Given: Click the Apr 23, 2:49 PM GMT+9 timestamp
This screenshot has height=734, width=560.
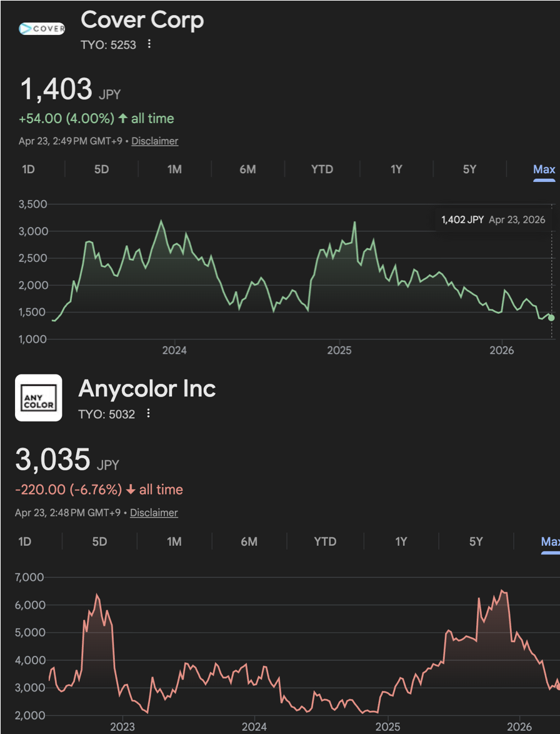Looking at the screenshot, I should click(70, 141).
